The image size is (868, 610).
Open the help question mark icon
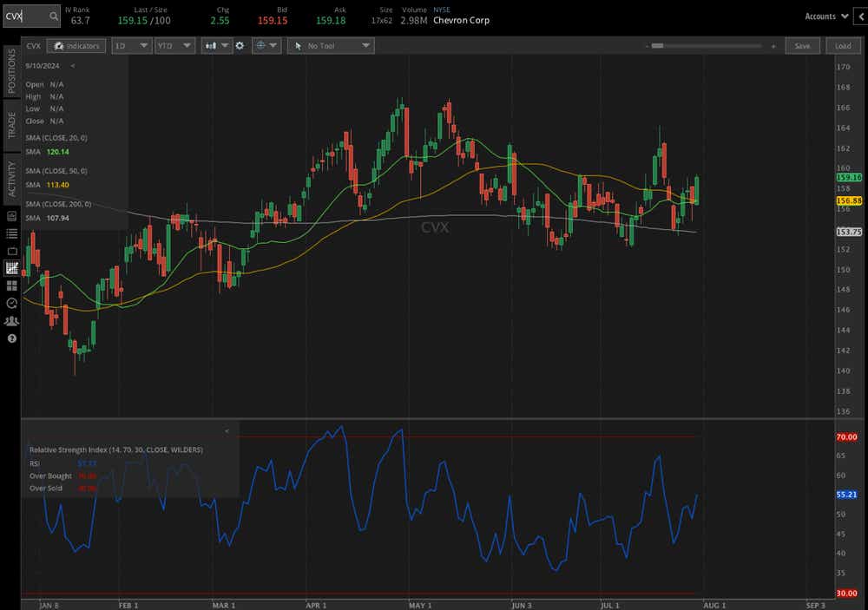tap(12, 338)
